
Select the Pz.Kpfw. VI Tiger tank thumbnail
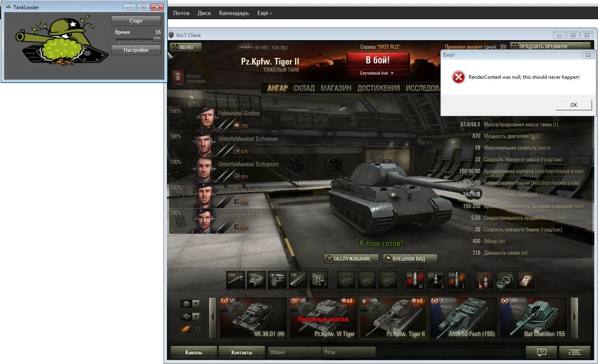click(x=323, y=318)
